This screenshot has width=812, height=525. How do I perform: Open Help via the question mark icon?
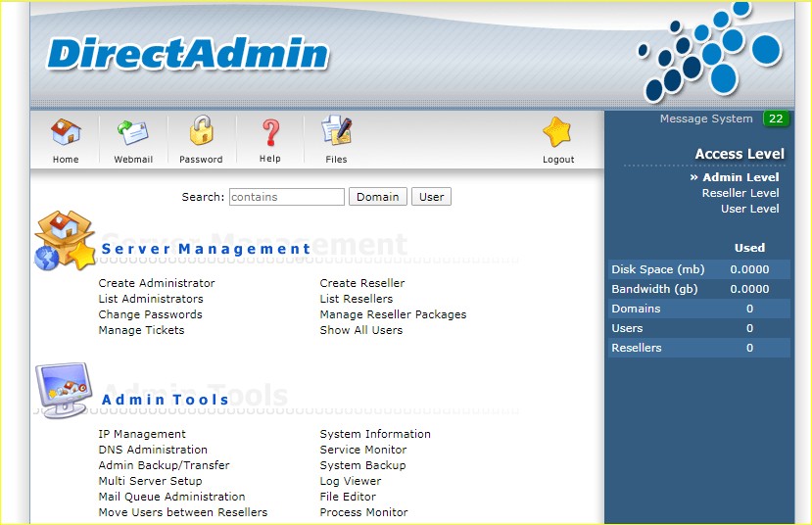pos(270,132)
